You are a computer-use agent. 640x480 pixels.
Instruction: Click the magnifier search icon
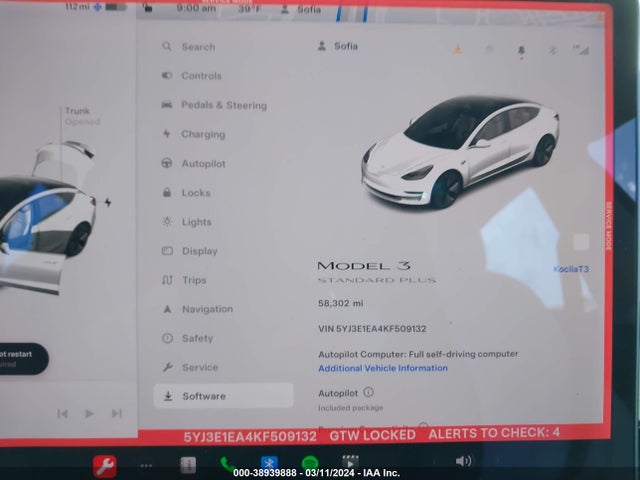coord(167,46)
